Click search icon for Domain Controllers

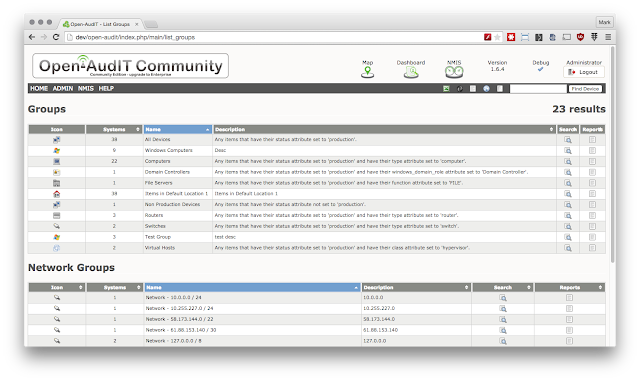pyautogui.click(x=568, y=172)
